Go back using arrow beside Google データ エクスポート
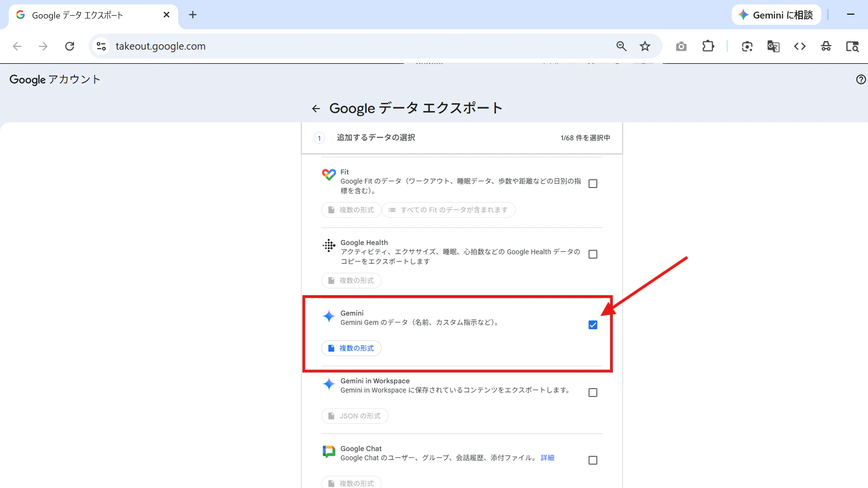The image size is (868, 488). (316, 109)
